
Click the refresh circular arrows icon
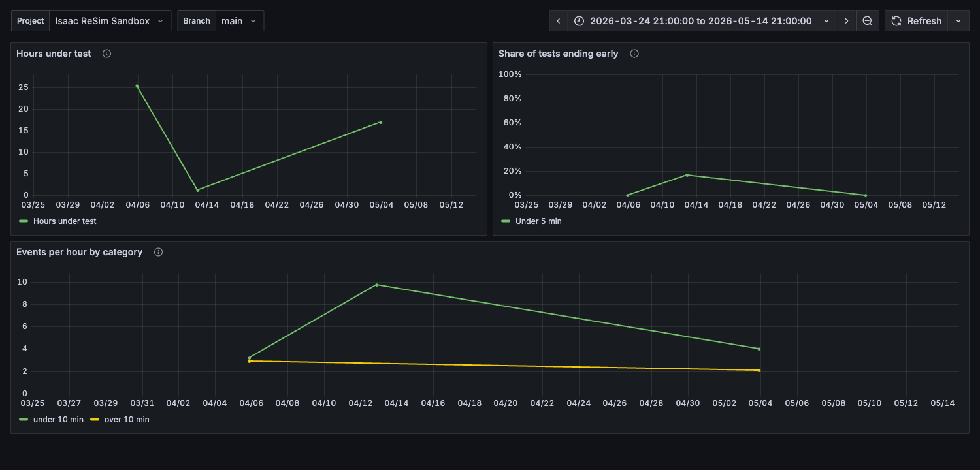point(896,21)
